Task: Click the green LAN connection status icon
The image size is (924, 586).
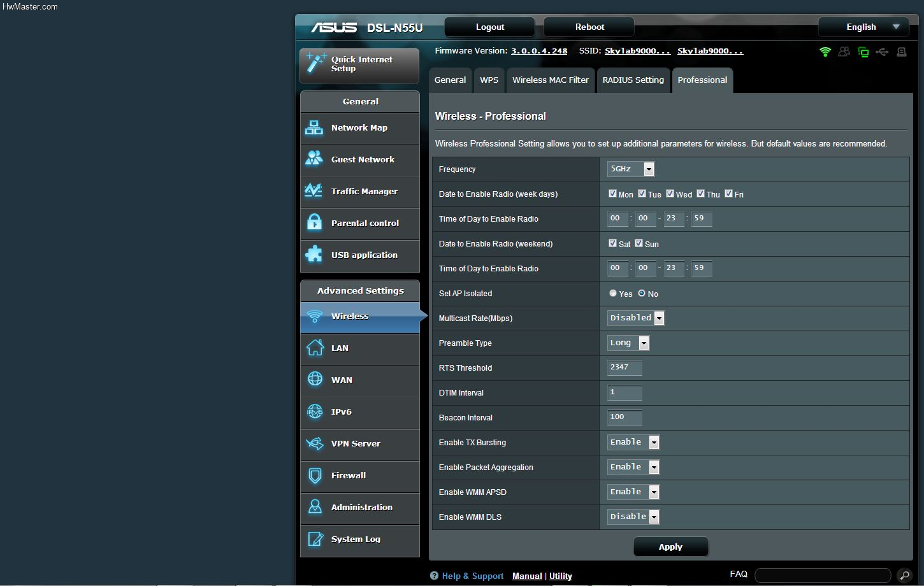Action: click(863, 52)
